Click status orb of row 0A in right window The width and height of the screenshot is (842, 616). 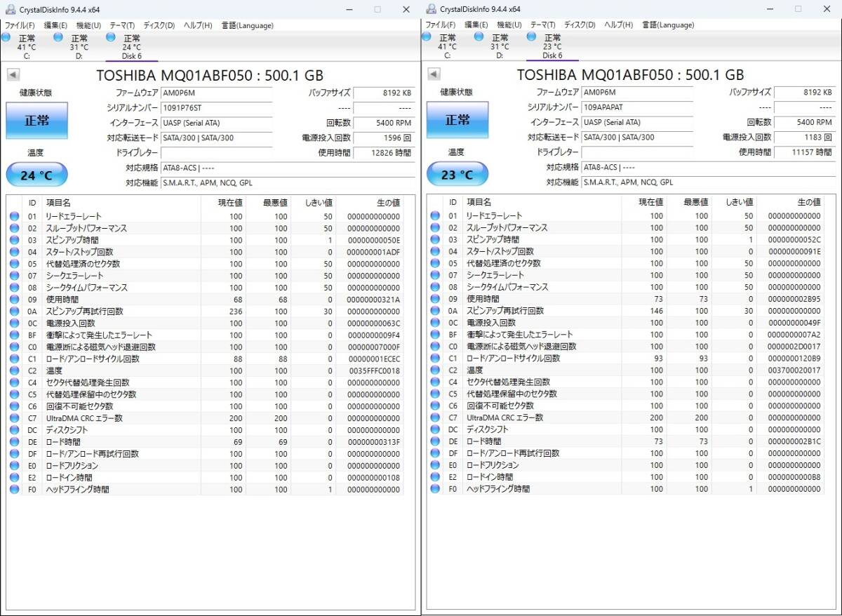pyautogui.click(x=436, y=311)
